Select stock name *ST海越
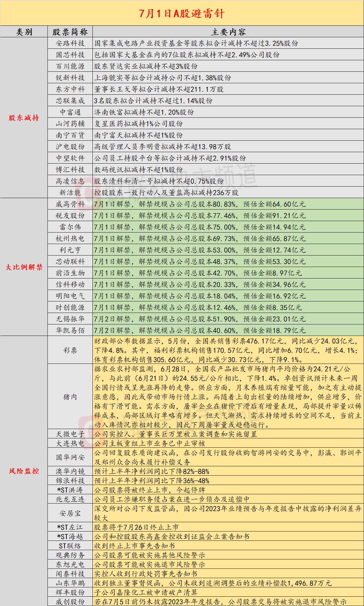Image resolution: width=364 pixels, height=606 pixels. click(70, 537)
